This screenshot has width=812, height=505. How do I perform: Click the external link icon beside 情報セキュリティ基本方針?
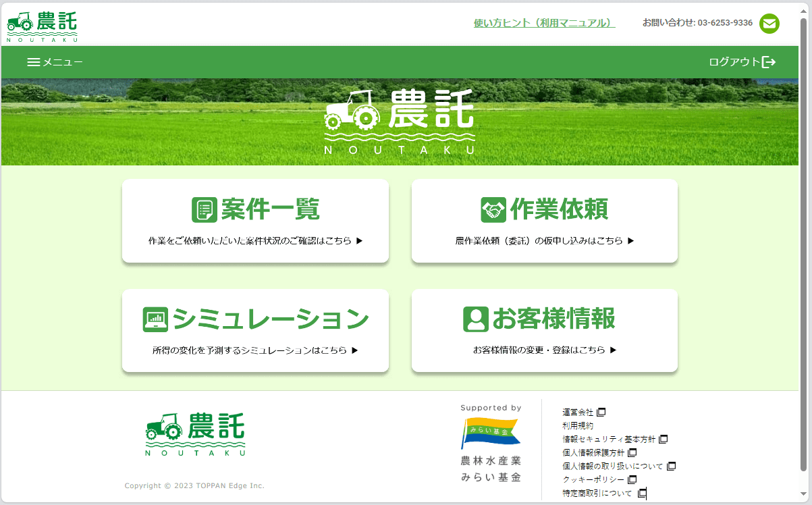tap(663, 439)
